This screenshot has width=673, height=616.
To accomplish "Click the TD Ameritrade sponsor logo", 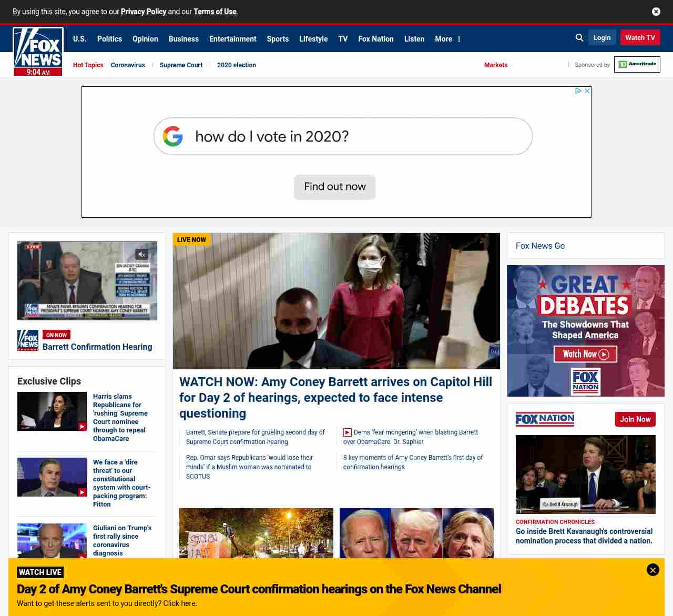I will [637, 64].
